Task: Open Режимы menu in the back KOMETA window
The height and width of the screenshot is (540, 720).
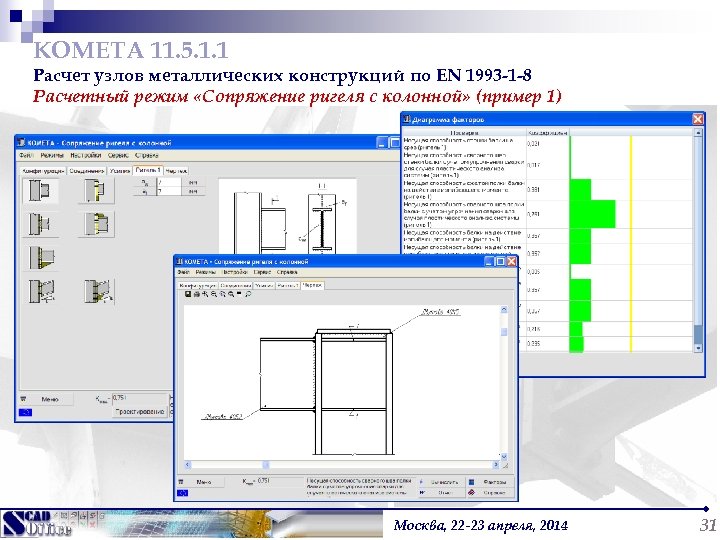Action: coord(52,156)
